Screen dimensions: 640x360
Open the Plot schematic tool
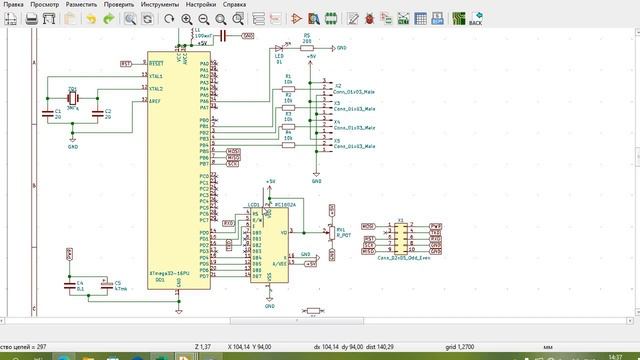[49, 19]
